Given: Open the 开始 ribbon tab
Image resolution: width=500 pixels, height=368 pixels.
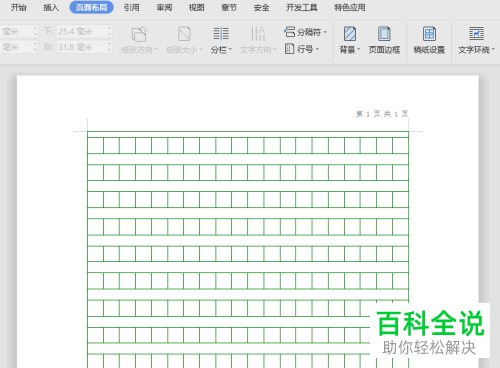Looking at the screenshot, I should coord(19,7).
